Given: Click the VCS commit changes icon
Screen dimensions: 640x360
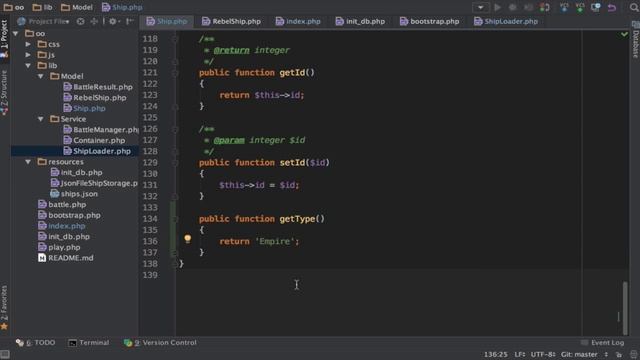Looking at the screenshot, I should coord(580,7).
